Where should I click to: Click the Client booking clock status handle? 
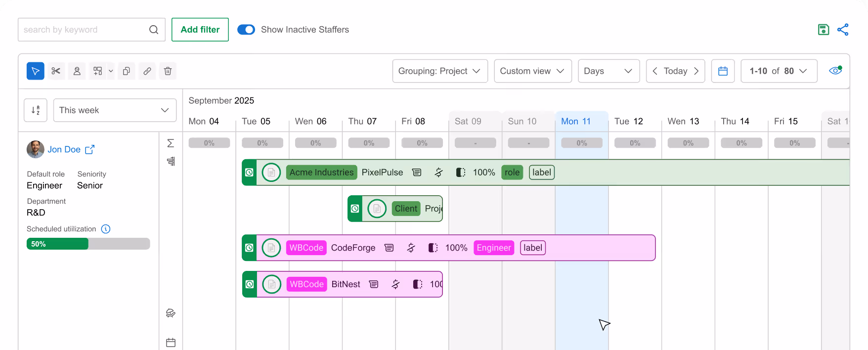click(x=355, y=209)
